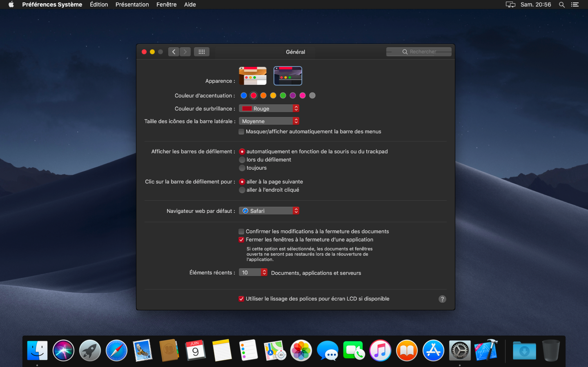The width and height of the screenshot is (588, 367).
Task: Open the Safari default browser dropdown
Action: [269, 211]
